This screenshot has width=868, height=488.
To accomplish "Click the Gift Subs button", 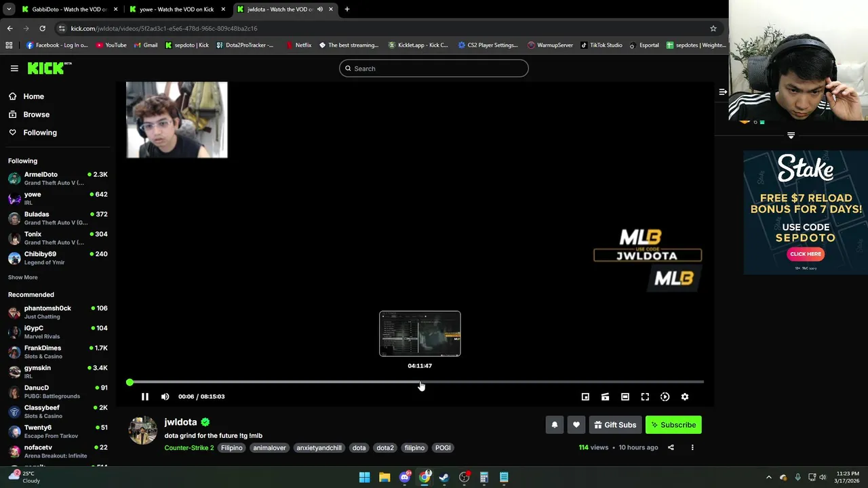I will click(615, 425).
